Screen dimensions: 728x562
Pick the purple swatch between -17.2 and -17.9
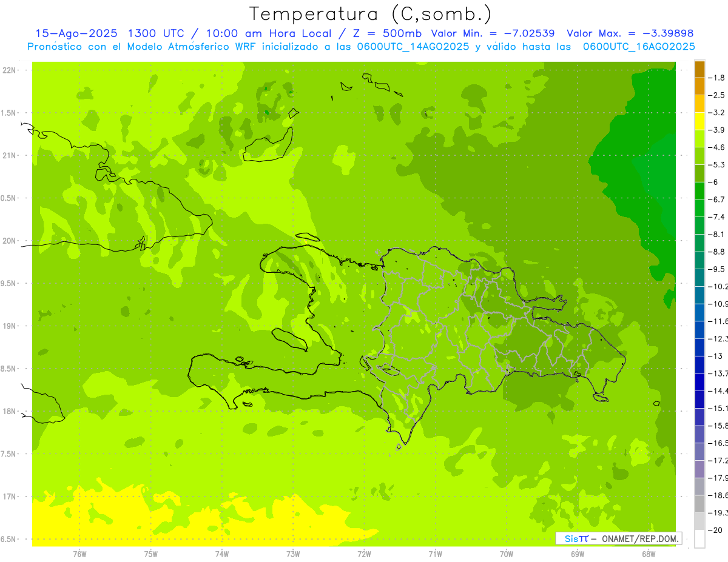699,469
